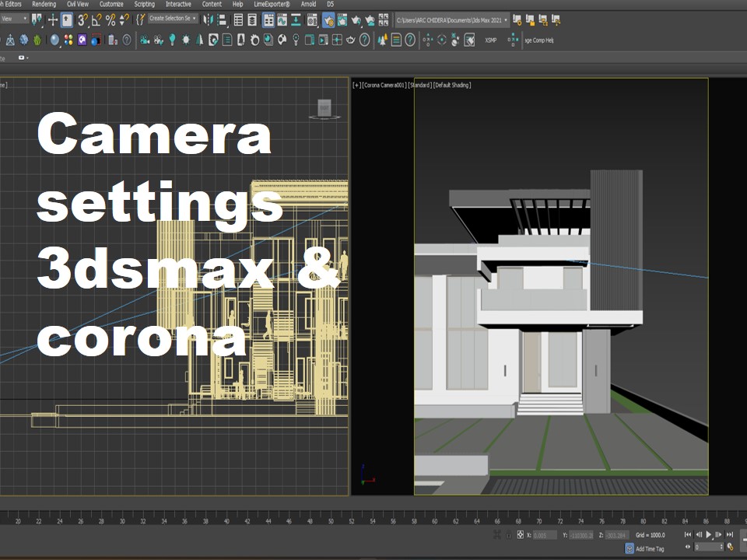Open the Rendering menu
The width and height of the screenshot is (747, 560).
click(44, 4)
